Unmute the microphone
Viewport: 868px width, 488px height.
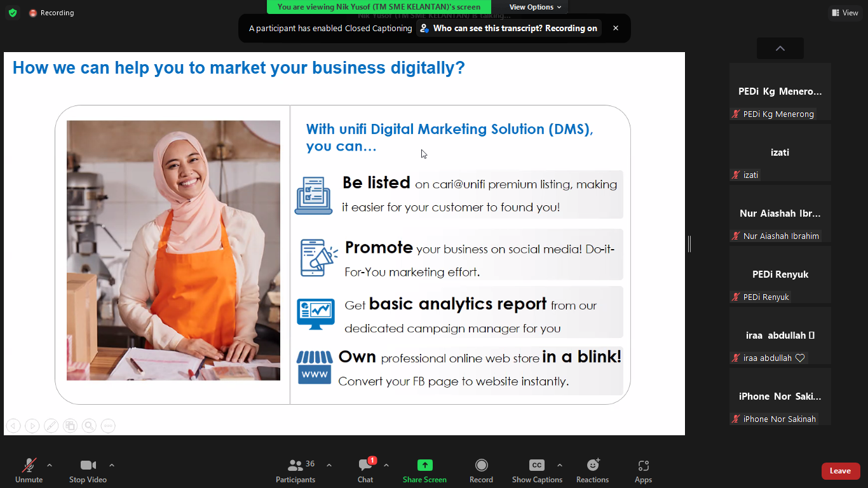click(29, 471)
